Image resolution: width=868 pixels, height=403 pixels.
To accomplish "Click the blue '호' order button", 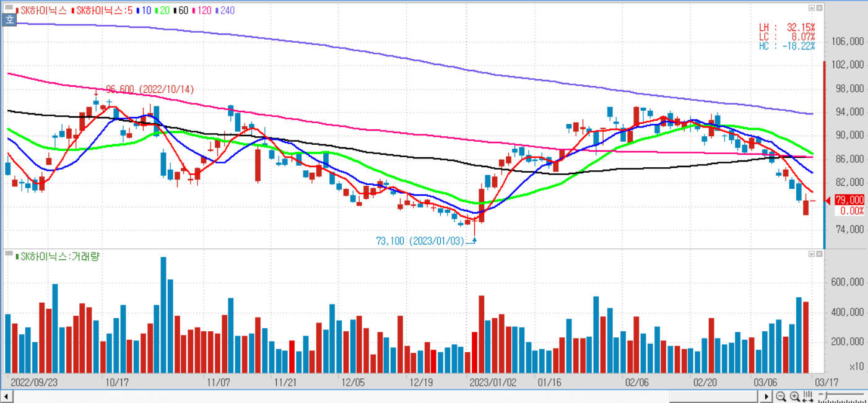I will pyautogui.click(x=10, y=20).
